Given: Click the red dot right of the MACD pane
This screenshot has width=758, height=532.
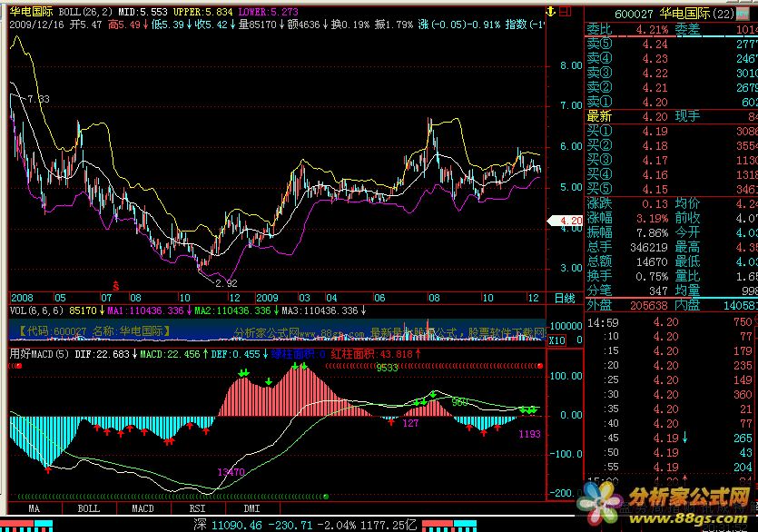Looking at the screenshot, I should tap(540, 366).
